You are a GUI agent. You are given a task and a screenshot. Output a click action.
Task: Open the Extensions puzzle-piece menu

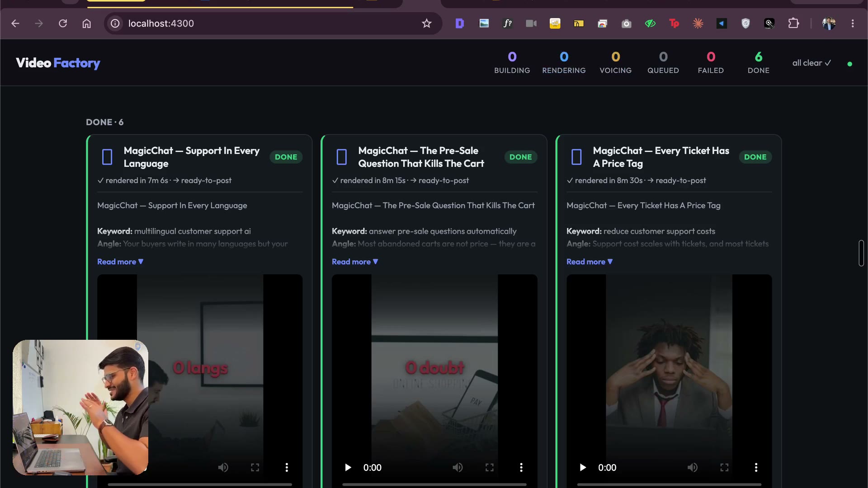click(x=793, y=23)
